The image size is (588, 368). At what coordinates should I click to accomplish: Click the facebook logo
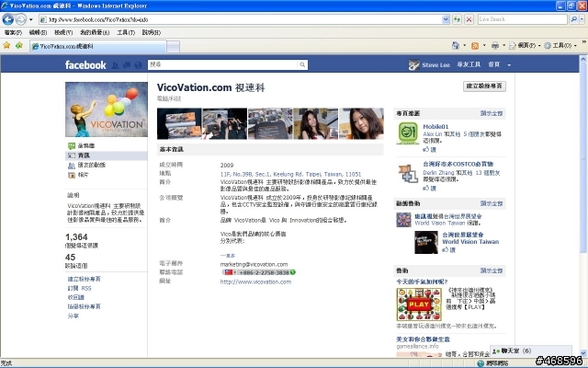[x=85, y=65]
